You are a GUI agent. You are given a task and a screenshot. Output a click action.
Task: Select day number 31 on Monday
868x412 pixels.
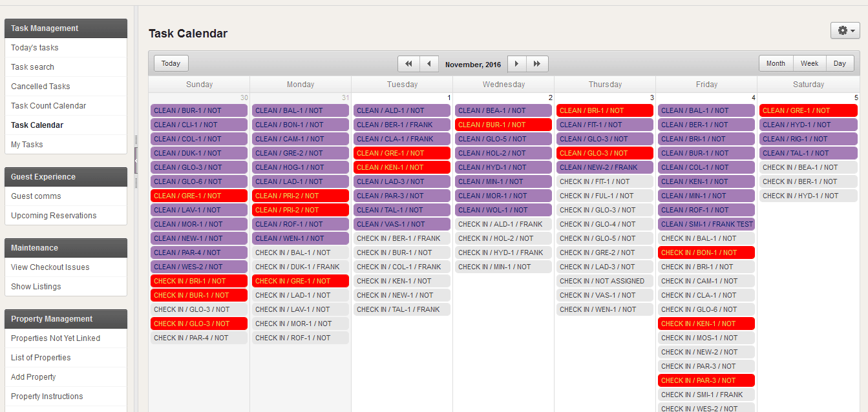tap(345, 98)
